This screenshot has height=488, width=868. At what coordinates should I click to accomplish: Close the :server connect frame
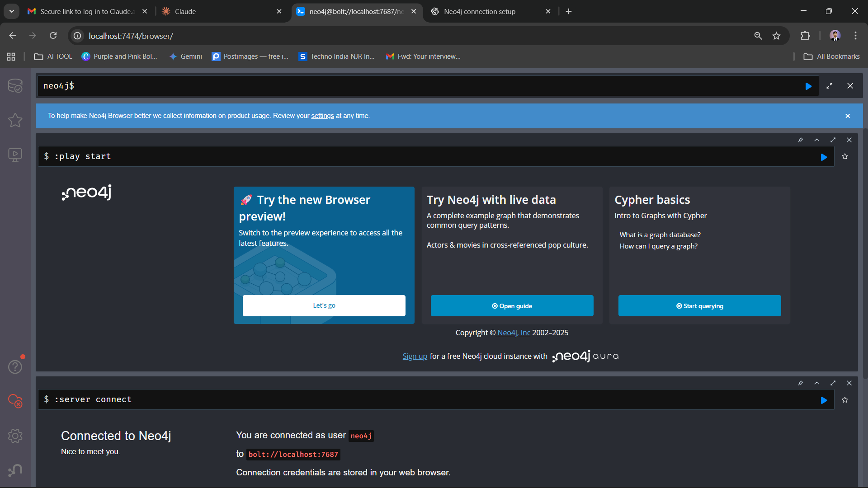click(849, 383)
